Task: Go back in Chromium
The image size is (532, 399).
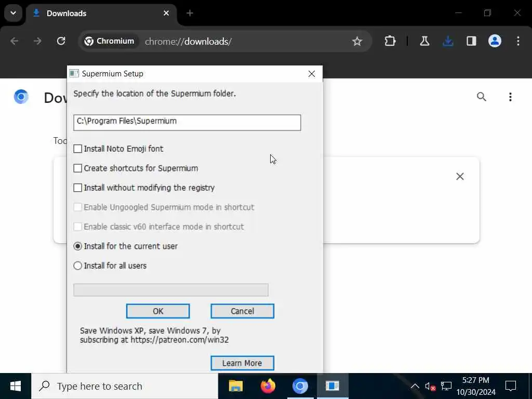Action: click(x=14, y=41)
